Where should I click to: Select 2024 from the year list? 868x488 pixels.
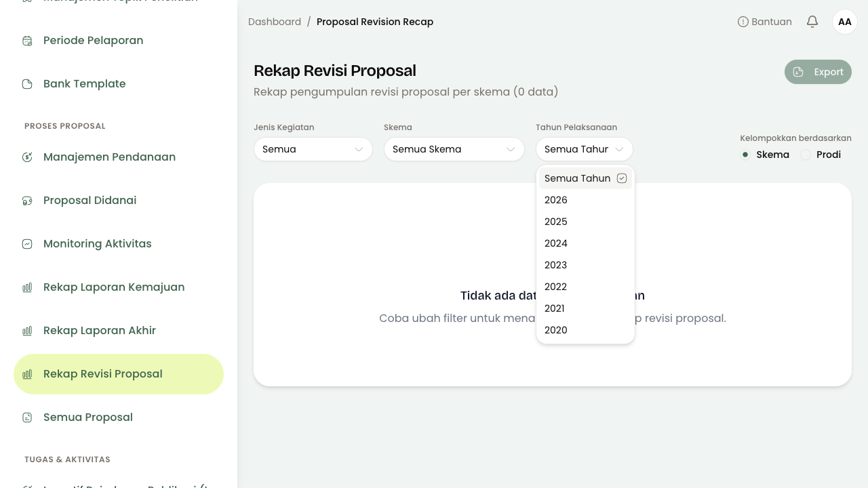[x=585, y=243]
